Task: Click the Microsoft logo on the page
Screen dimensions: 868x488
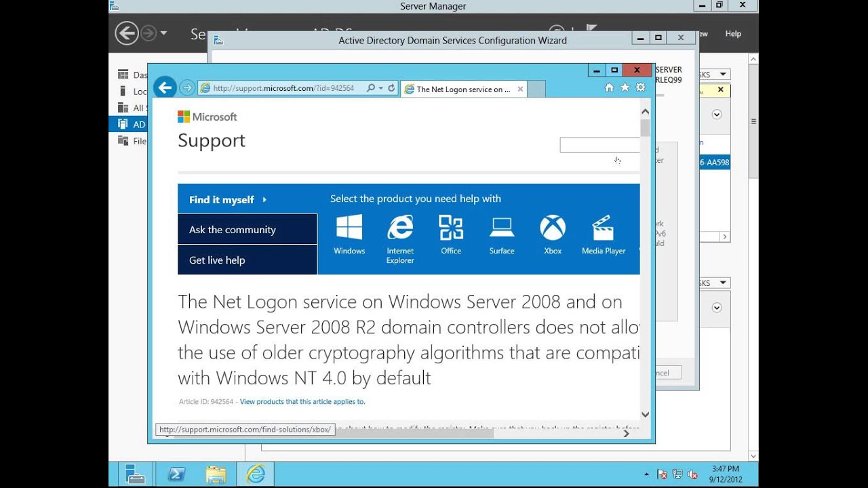Action: pos(208,117)
